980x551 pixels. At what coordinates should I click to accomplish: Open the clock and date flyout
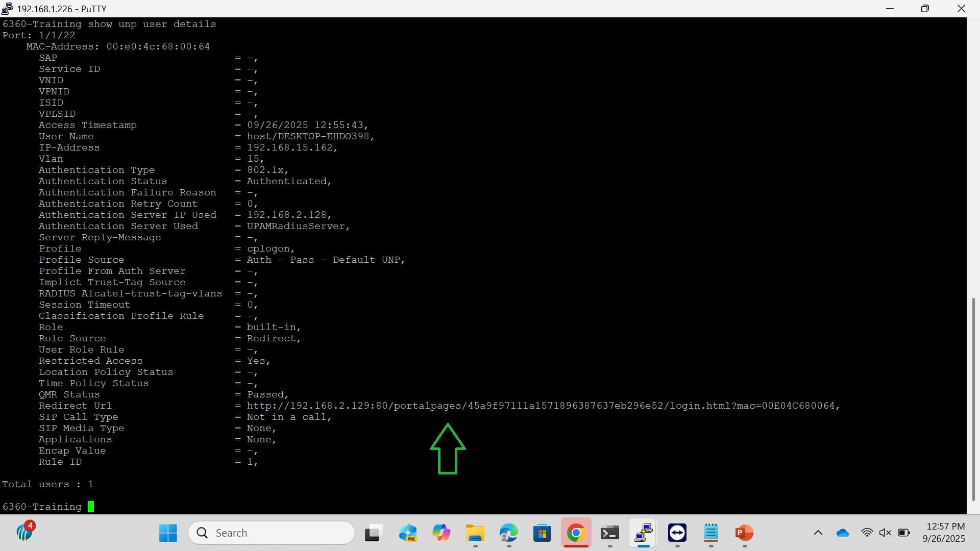[x=944, y=533]
